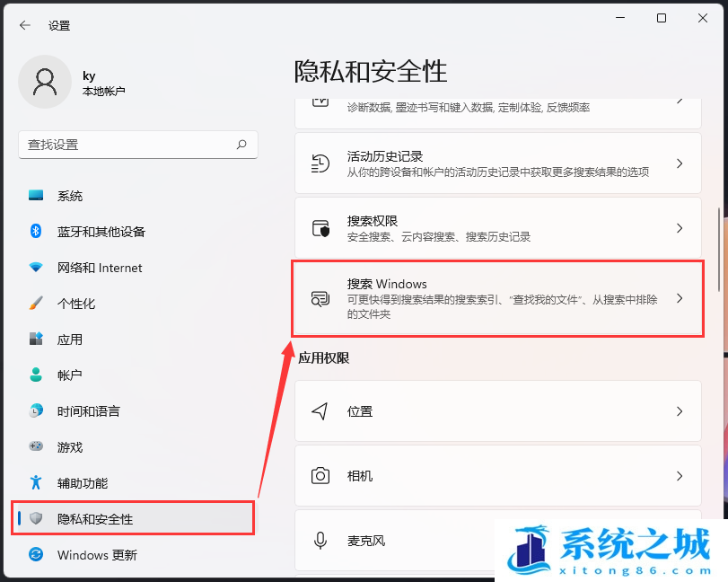Image resolution: width=728 pixels, height=582 pixels.
Task: Click the 应用权限 section heading
Action: [x=324, y=358]
